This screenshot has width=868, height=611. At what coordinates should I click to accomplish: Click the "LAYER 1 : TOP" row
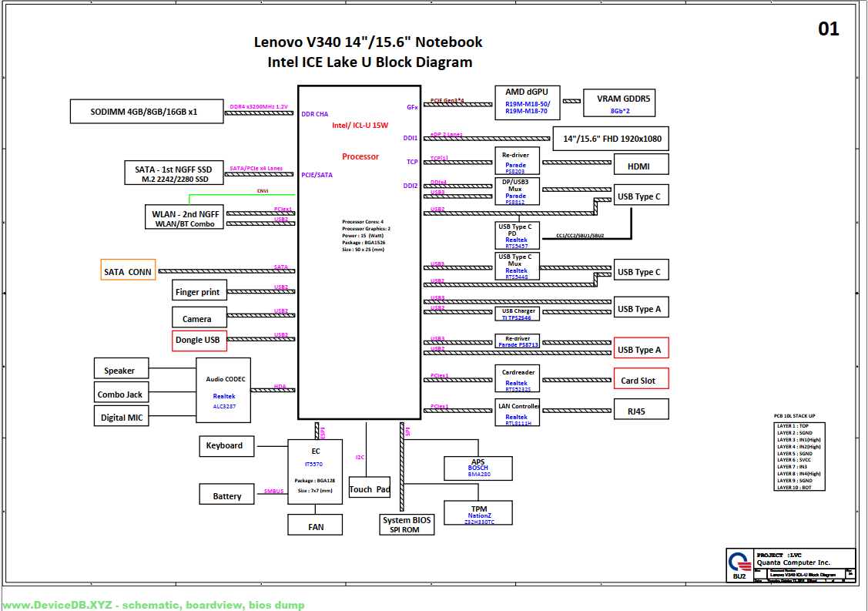point(793,426)
